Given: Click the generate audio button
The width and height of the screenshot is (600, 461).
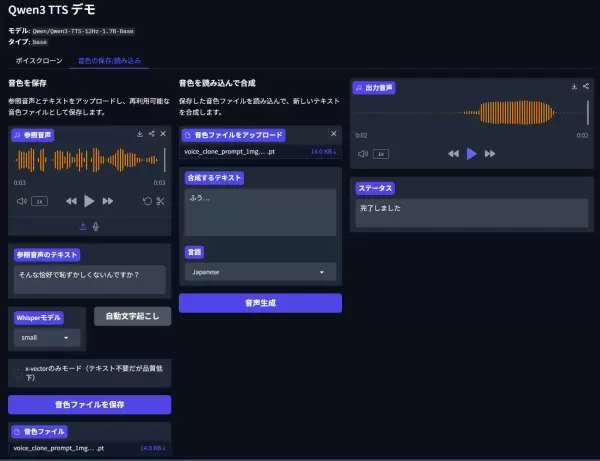Looking at the screenshot, I should point(260,303).
